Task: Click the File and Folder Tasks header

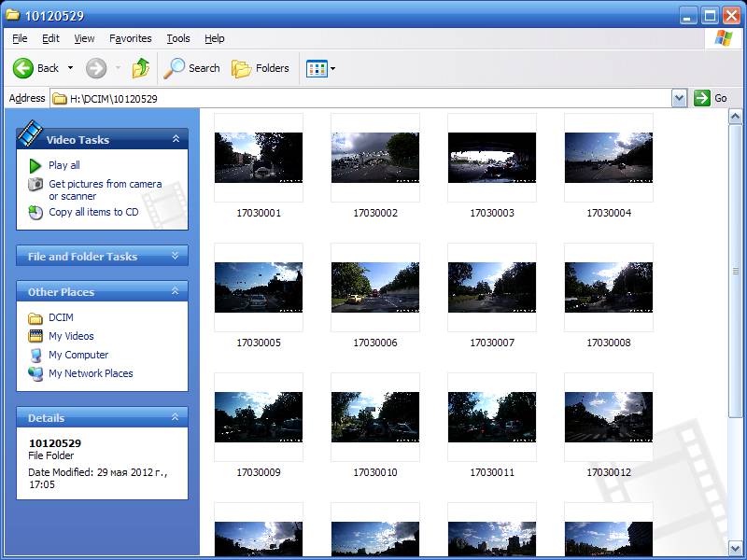Action: click(103, 256)
